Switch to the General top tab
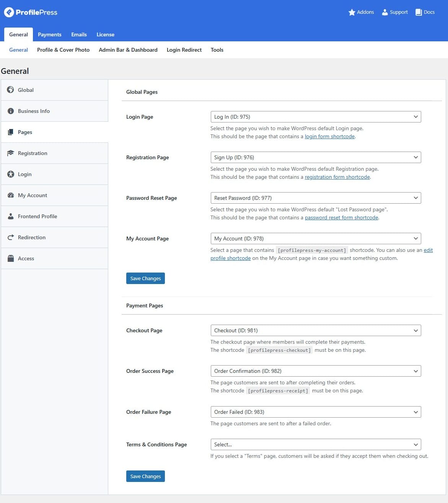 18,34
